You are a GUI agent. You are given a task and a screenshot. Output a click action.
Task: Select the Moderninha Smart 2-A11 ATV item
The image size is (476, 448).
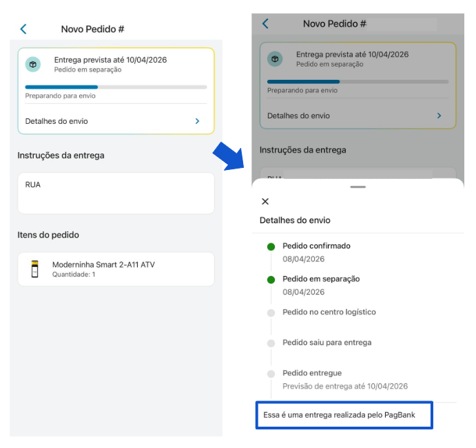pyautogui.click(x=116, y=269)
